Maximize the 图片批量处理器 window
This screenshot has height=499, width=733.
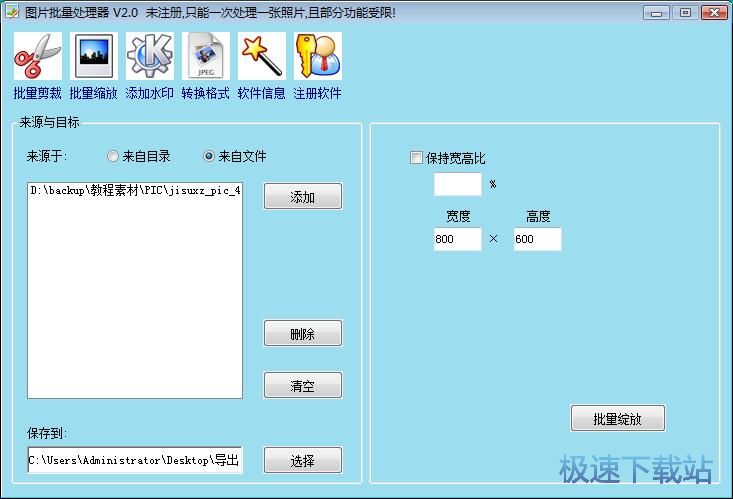[685, 13]
